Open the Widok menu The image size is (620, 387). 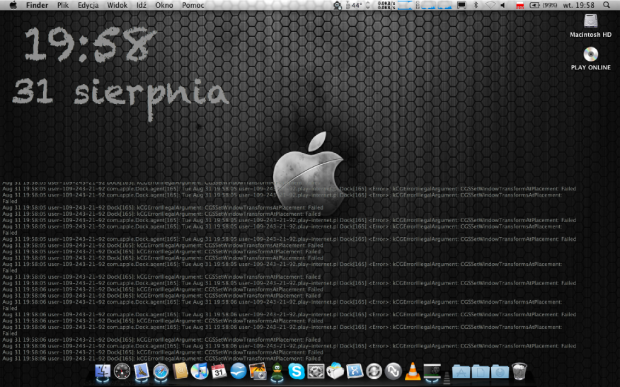(x=117, y=5)
